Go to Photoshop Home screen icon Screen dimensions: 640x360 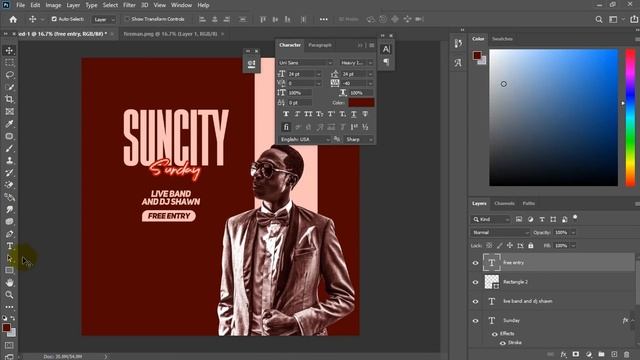point(13,19)
